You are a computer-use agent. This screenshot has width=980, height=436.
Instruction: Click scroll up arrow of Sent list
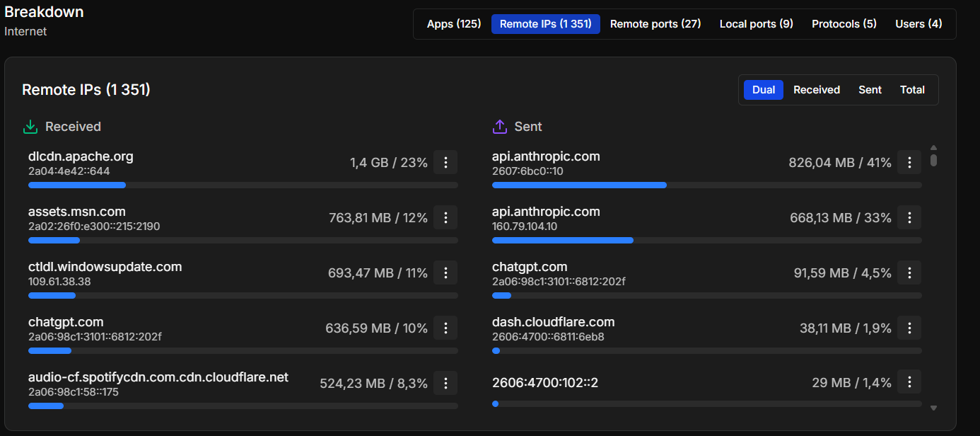click(x=933, y=147)
